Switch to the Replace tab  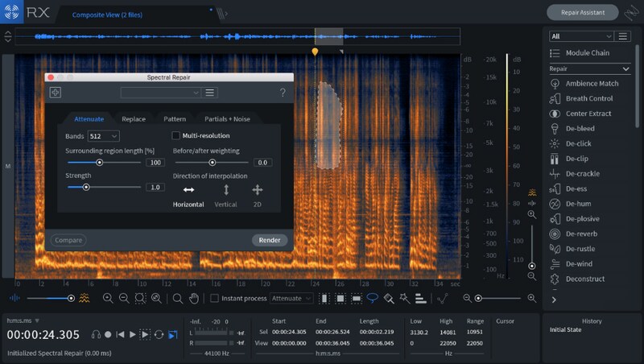134,119
